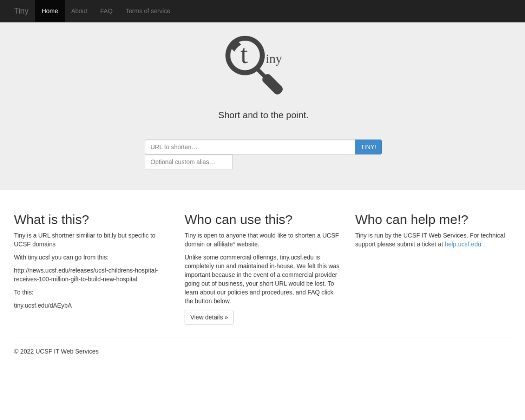
Task: Click the 'Who can use this?' heading
Action: tap(239, 219)
